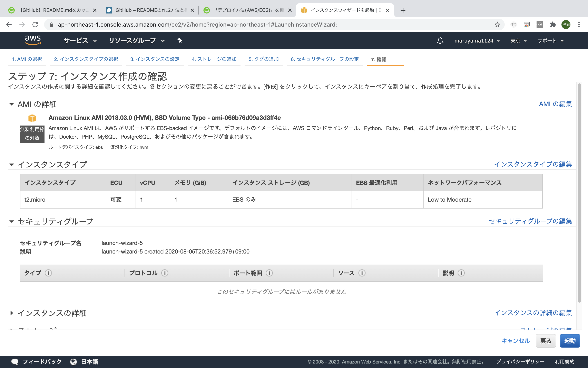Open the maruyama1124 account dropdown
588x368 pixels.
tap(477, 41)
